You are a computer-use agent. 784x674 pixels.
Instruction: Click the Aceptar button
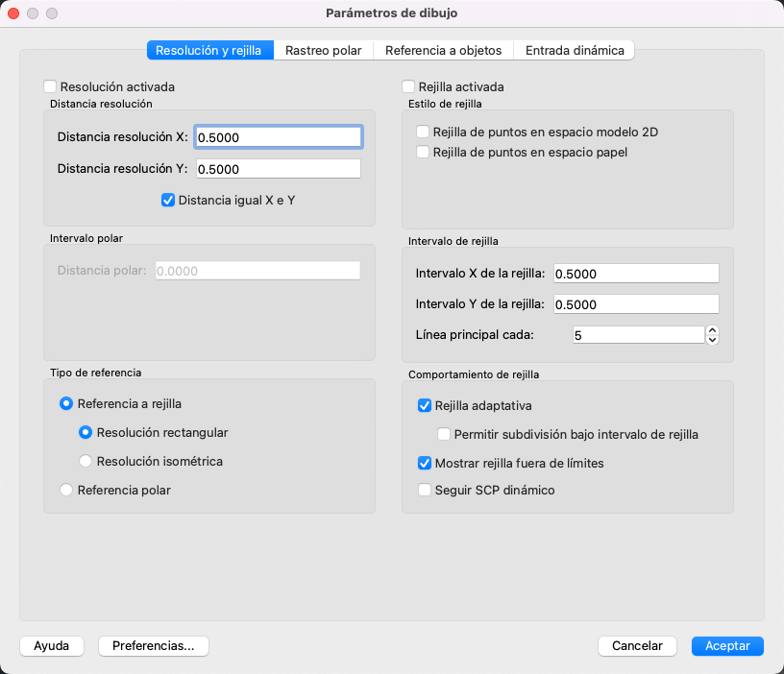point(727,645)
